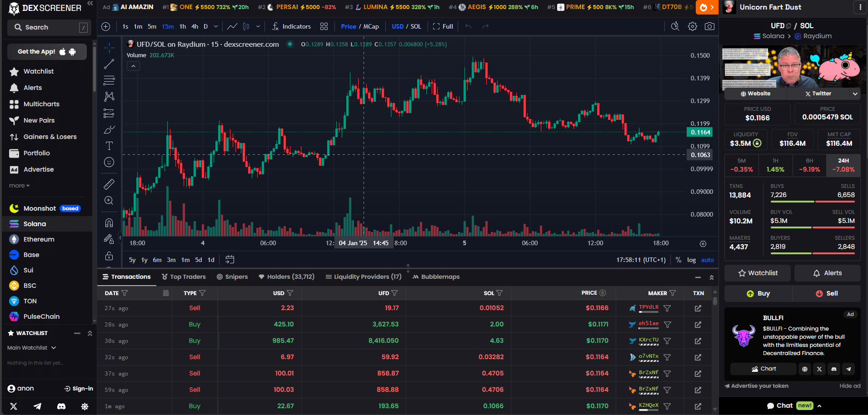Filter transactions by USD amount

pyautogui.click(x=290, y=293)
